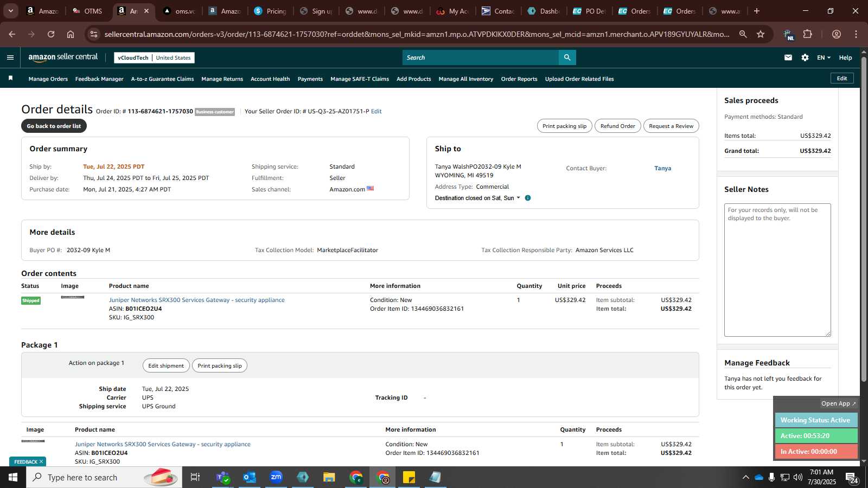Click the Amazon Seller Central logo
The width and height of the screenshot is (868, 488).
click(x=63, y=57)
